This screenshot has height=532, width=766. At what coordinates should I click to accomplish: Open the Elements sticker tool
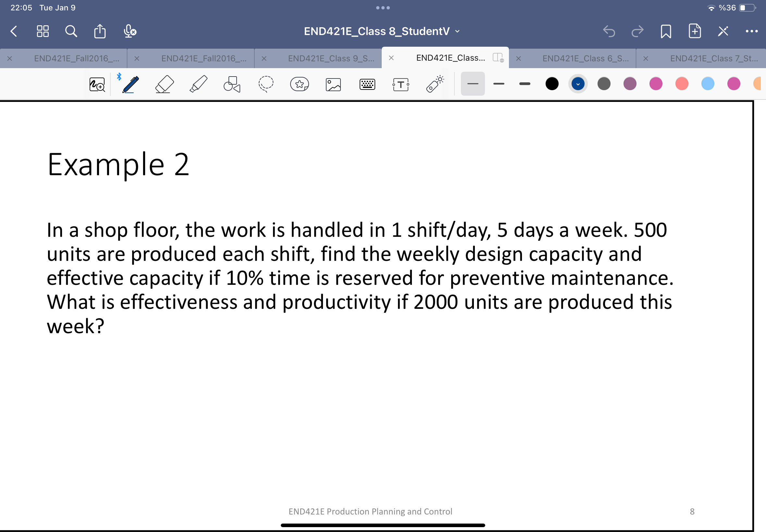click(x=299, y=84)
